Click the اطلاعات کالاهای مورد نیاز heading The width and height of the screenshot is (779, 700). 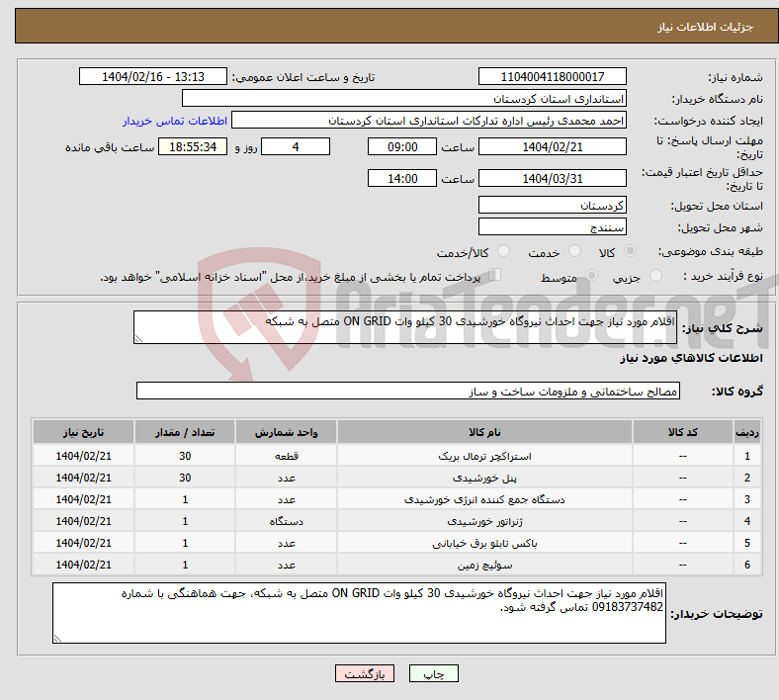click(x=691, y=358)
